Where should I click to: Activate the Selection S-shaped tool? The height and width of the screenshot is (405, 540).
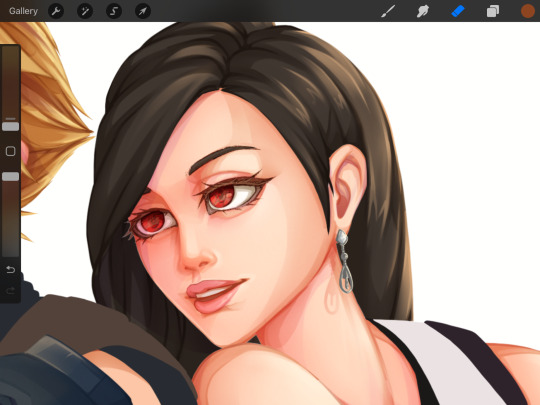[x=114, y=11]
